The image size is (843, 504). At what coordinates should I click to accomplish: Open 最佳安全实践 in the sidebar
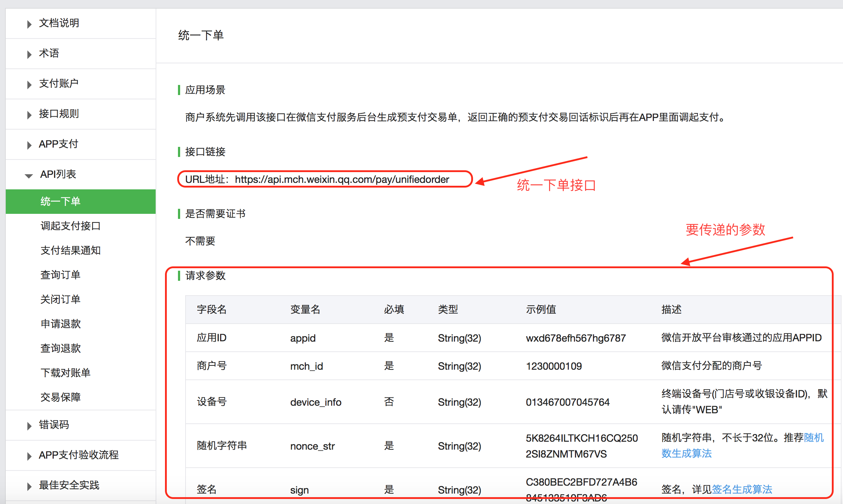click(x=69, y=485)
